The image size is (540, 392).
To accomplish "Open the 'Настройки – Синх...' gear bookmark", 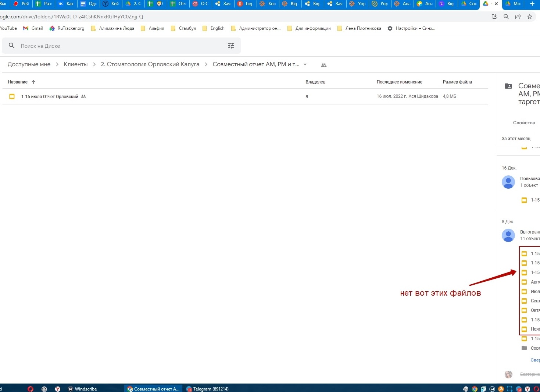I will point(411,28).
